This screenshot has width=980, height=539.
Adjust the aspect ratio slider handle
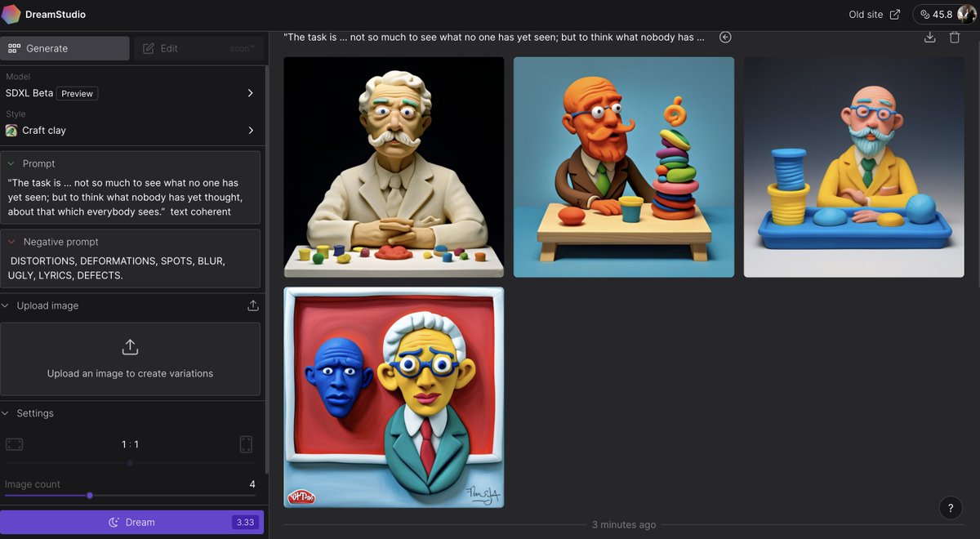point(130,463)
